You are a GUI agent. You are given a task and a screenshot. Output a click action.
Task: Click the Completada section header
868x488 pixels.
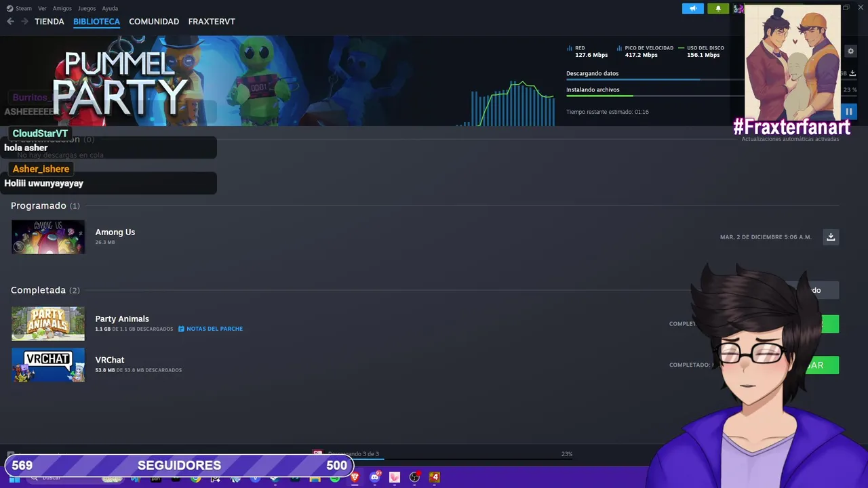click(x=45, y=290)
